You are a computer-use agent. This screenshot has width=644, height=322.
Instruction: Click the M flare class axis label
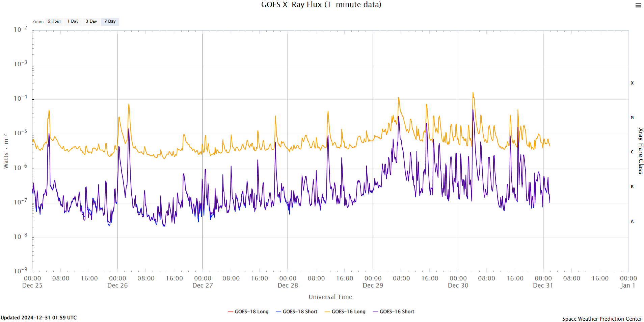click(632, 118)
